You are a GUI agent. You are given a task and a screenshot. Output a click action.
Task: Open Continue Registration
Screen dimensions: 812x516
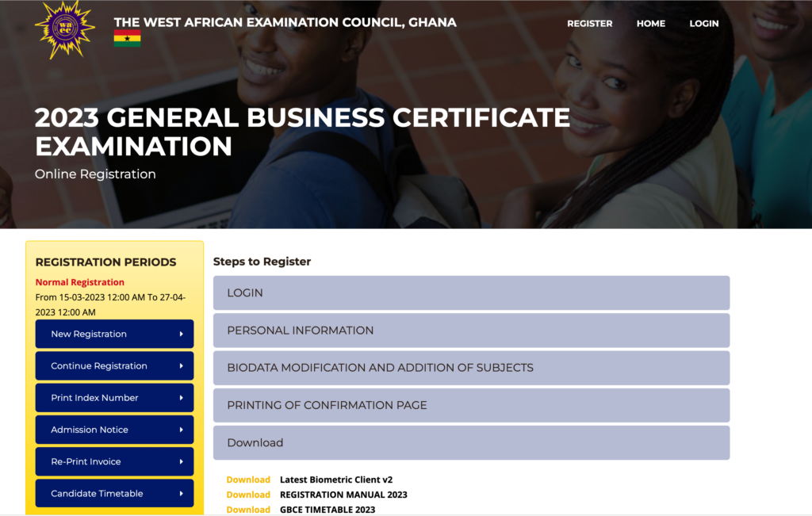114,366
